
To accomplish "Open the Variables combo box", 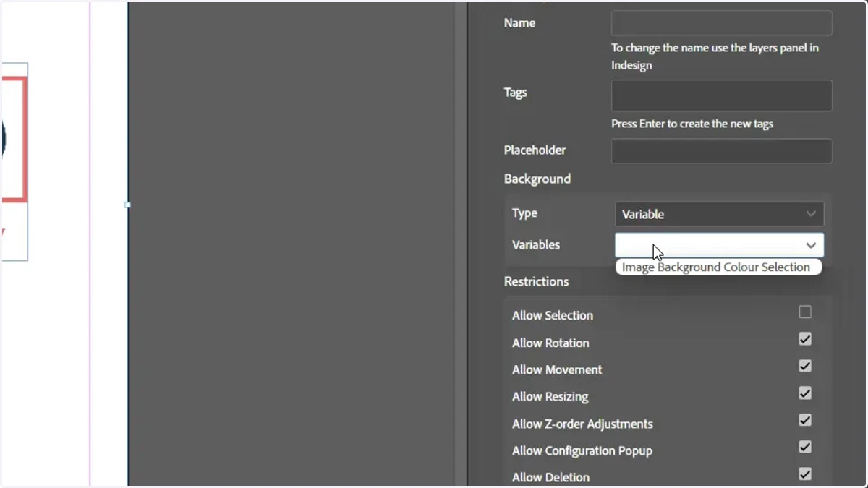I will pos(719,245).
